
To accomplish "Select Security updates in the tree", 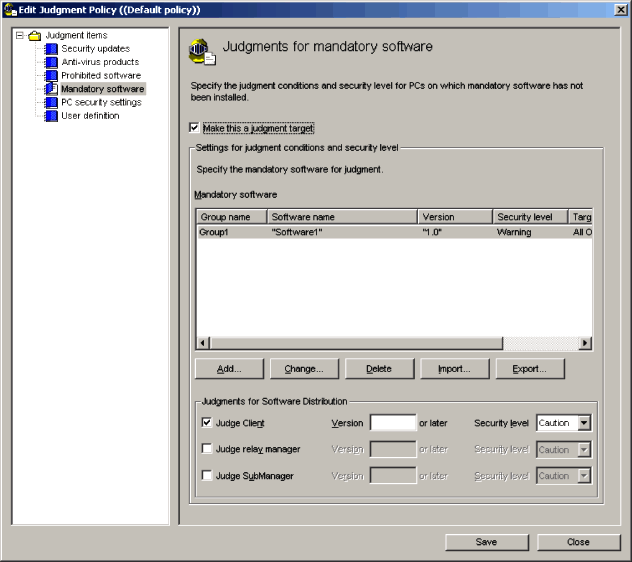I will click(96, 49).
